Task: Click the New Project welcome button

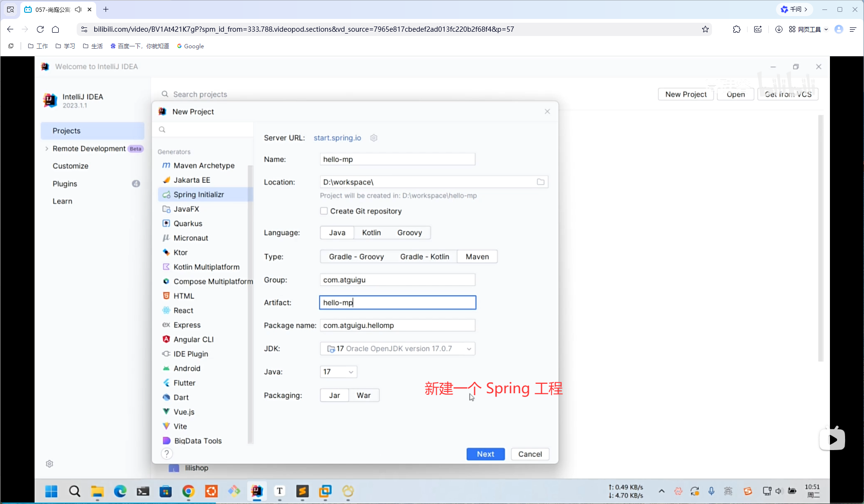Action: pos(686,94)
